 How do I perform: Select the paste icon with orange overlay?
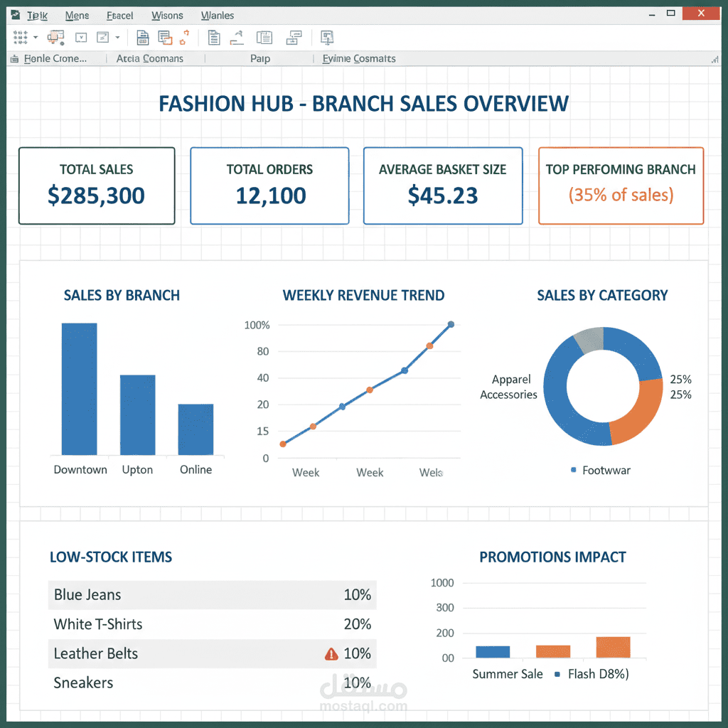coord(54,37)
